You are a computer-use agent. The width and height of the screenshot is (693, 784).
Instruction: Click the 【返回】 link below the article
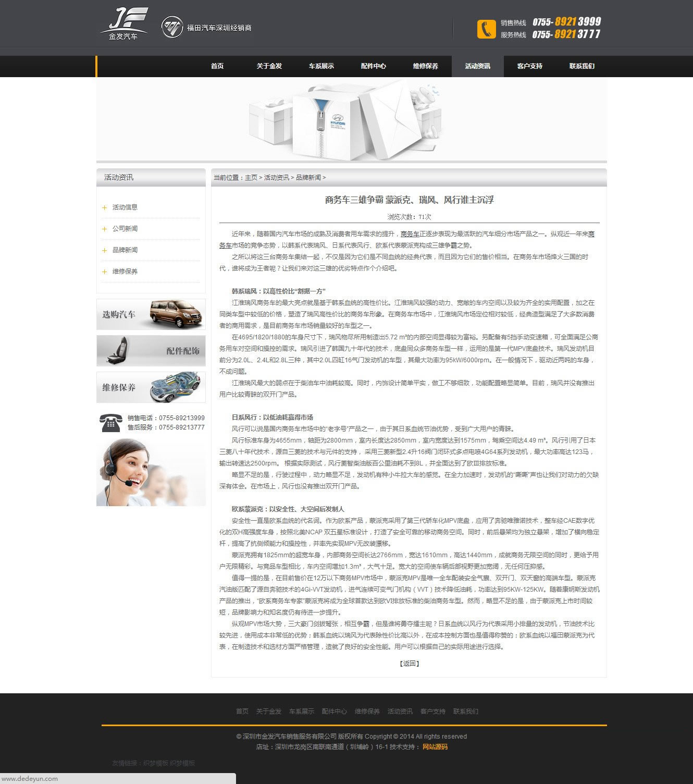(x=410, y=664)
